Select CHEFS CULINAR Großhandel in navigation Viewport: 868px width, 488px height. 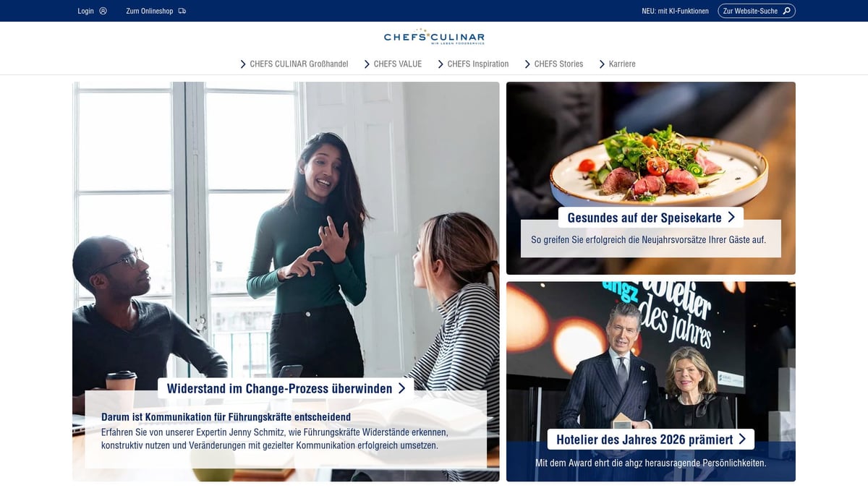pos(299,64)
